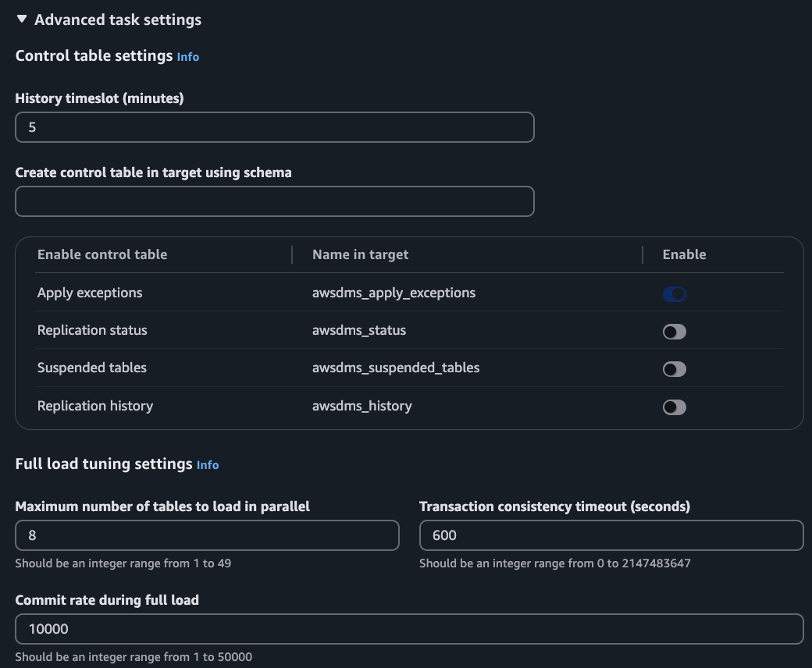Click the awsdms_history name cell

point(361,406)
